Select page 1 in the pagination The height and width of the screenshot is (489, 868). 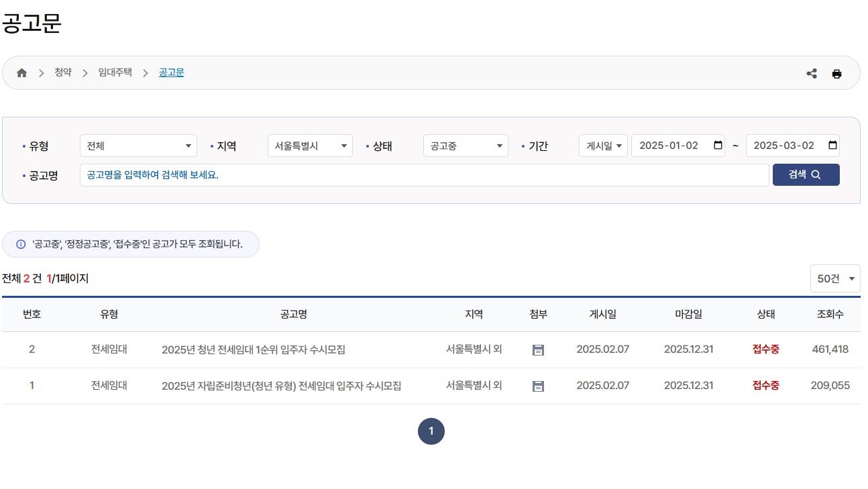[x=431, y=431]
